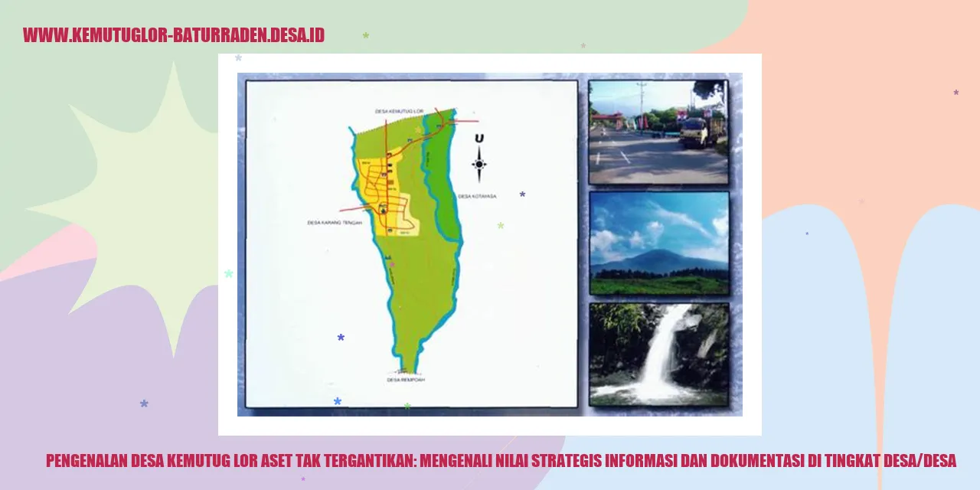The image size is (980, 490).
Task: Select the waterfall photo
Action: click(659, 354)
